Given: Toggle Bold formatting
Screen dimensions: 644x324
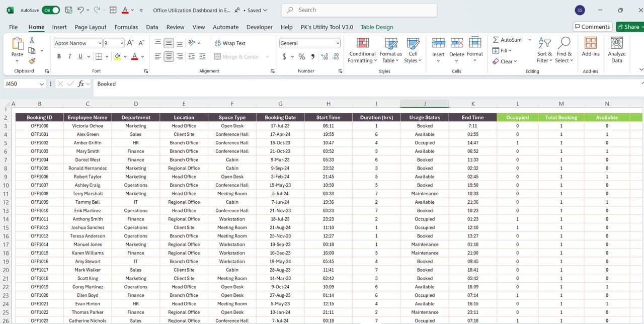Looking at the screenshot, I should coord(59,57).
